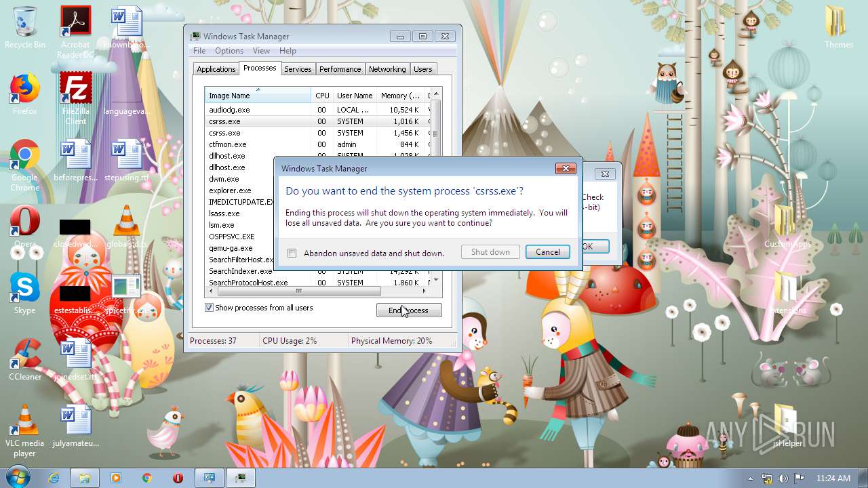Image resolution: width=868 pixels, height=488 pixels.
Task: Click the grayed Shut down button
Action: tap(490, 251)
